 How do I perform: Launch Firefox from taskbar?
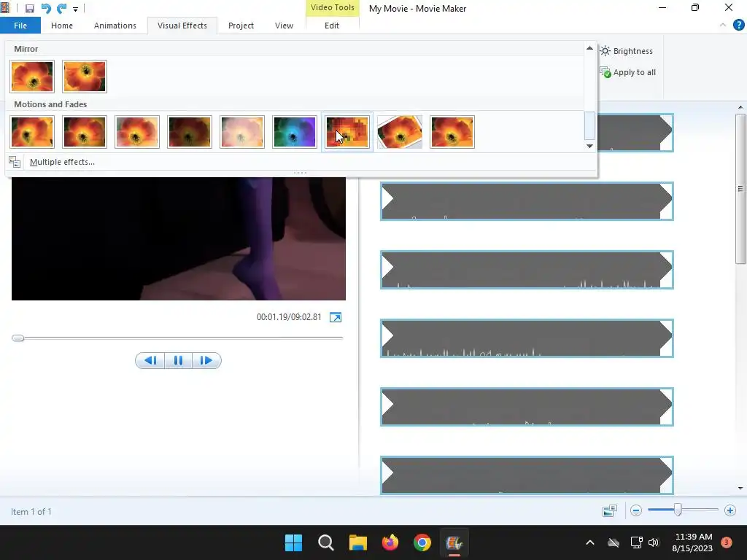click(x=390, y=542)
